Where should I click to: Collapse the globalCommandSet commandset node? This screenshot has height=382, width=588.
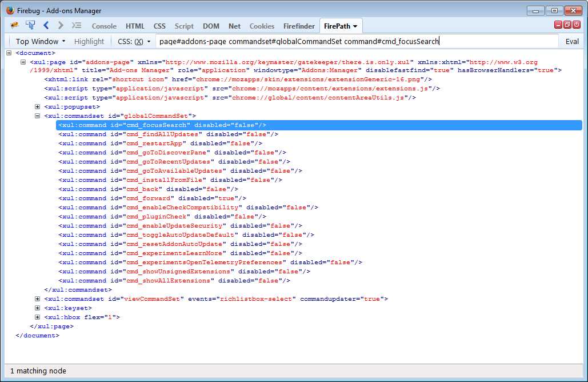[38, 116]
